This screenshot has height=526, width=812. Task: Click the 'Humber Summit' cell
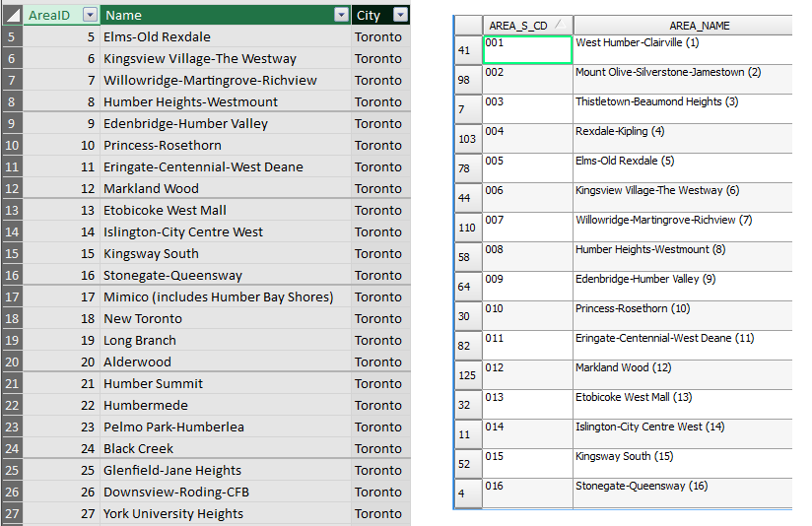click(x=226, y=383)
